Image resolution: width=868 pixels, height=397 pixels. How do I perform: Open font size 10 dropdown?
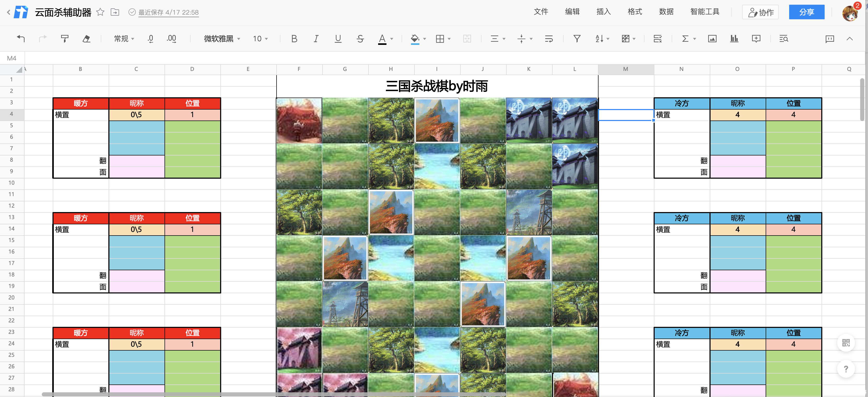pos(260,39)
